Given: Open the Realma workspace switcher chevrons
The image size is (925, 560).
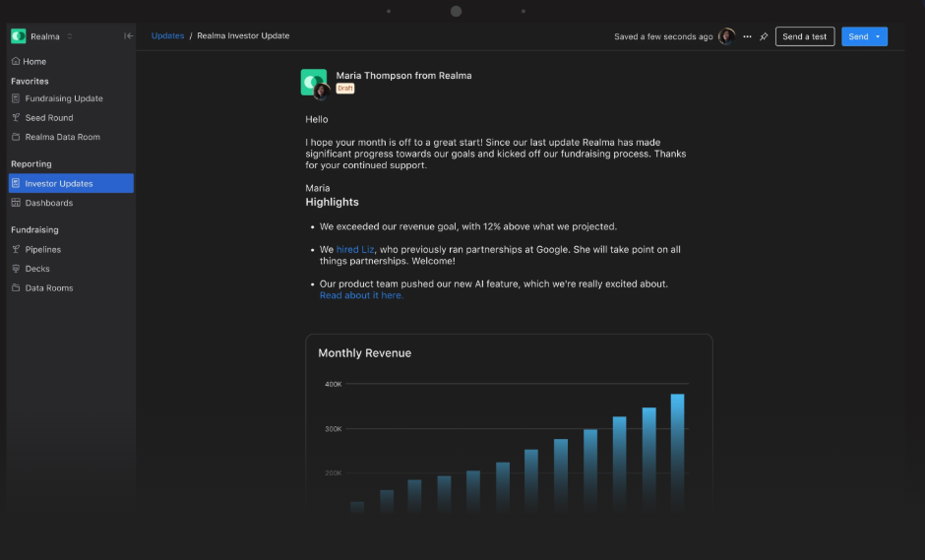Looking at the screenshot, I should 70,36.
